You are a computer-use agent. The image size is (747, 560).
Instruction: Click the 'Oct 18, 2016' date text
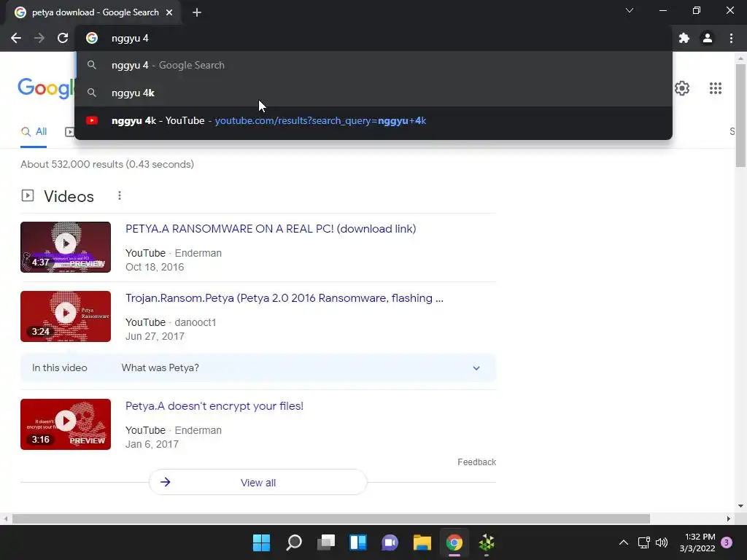pos(155,267)
